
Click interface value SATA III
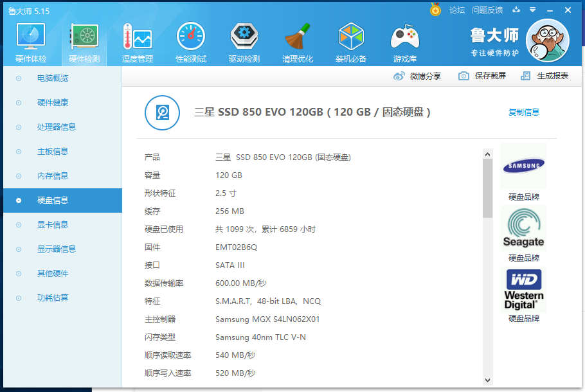click(230, 265)
